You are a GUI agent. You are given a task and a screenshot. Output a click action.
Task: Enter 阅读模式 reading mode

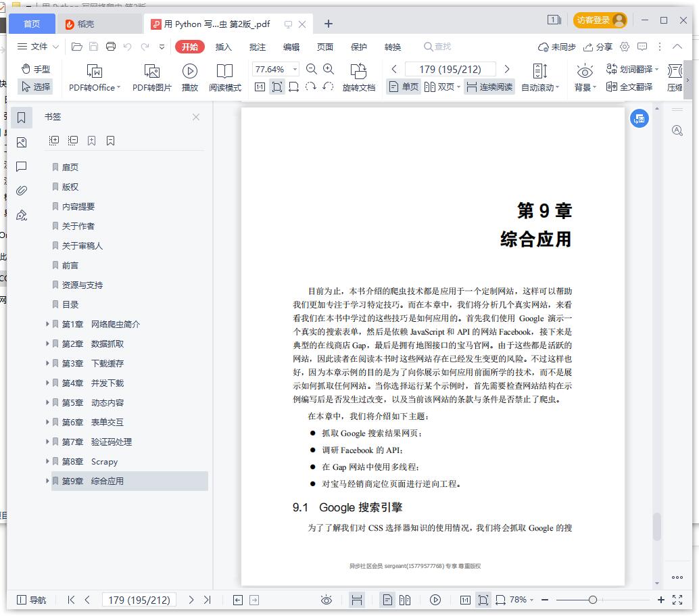point(224,78)
